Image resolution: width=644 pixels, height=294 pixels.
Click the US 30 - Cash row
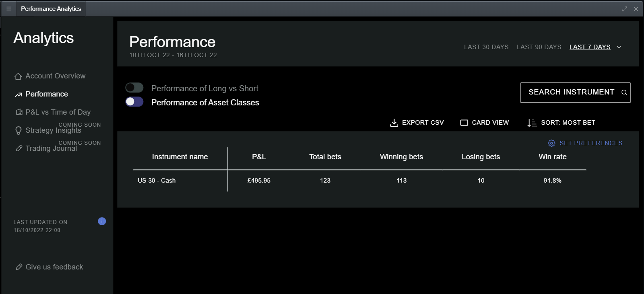pyautogui.click(x=157, y=181)
